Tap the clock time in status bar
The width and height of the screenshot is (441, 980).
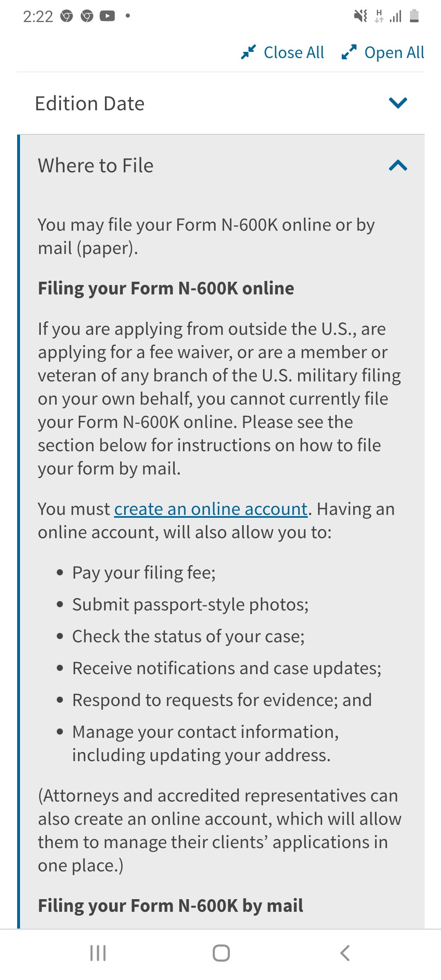38,16
